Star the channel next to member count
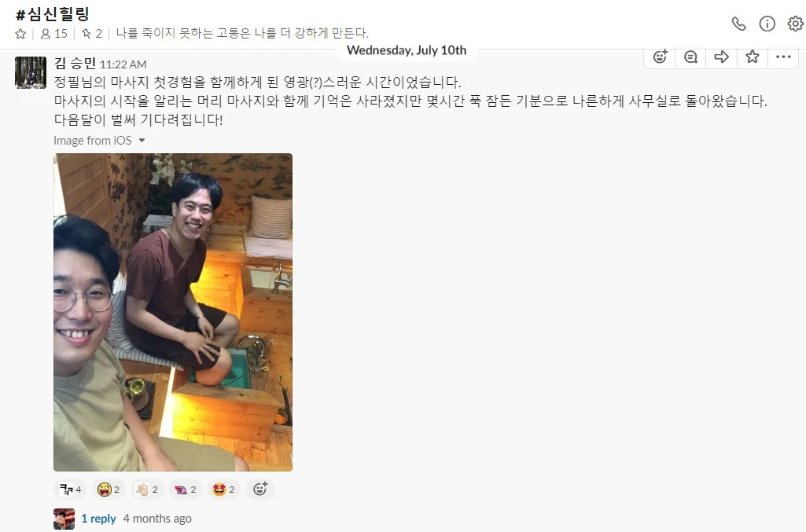Image resolution: width=806 pixels, height=532 pixels. (20, 34)
